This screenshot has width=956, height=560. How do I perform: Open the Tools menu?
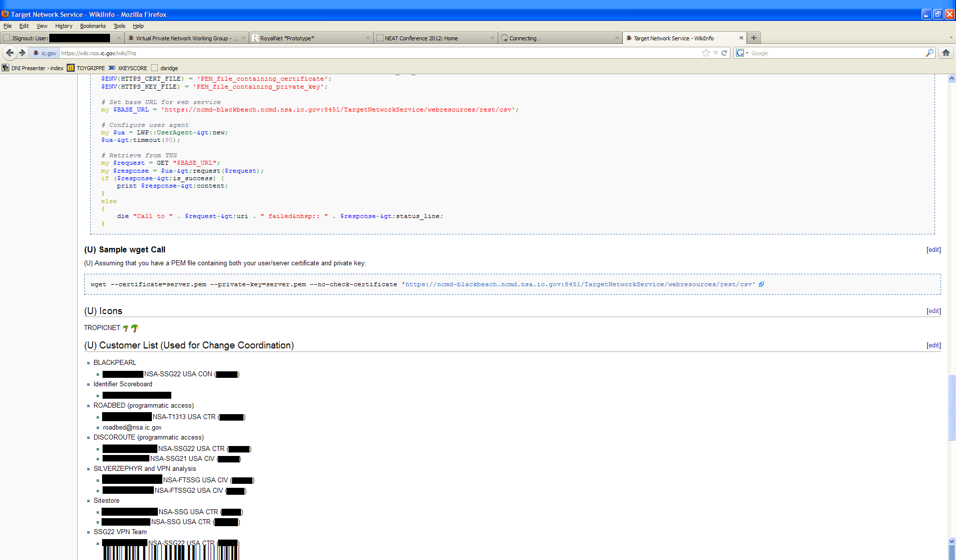(x=119, y=26)
